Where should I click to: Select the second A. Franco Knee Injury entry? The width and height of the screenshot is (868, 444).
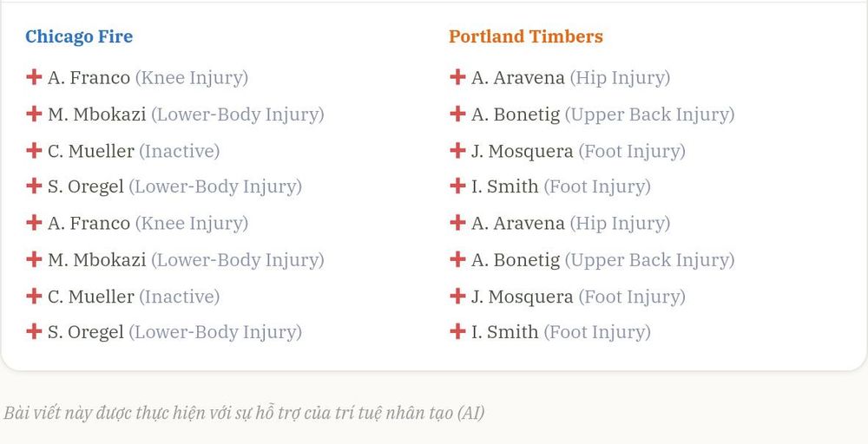tap(137, 224)
